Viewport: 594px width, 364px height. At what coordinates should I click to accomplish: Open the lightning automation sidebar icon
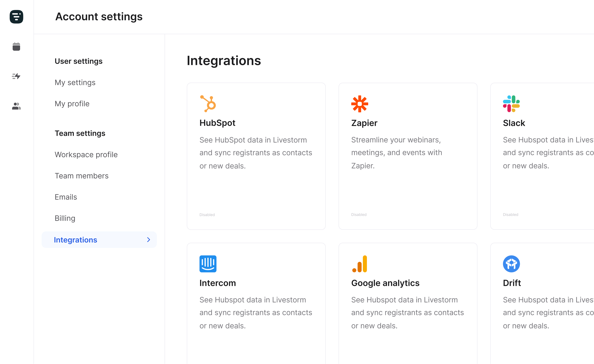point(16,76)
